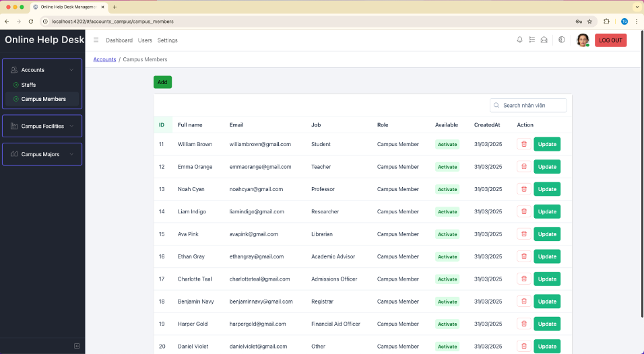Toggle the light/dark theme icon
Viewport: 644px width, 354px height.
click(x=562, y=40)
